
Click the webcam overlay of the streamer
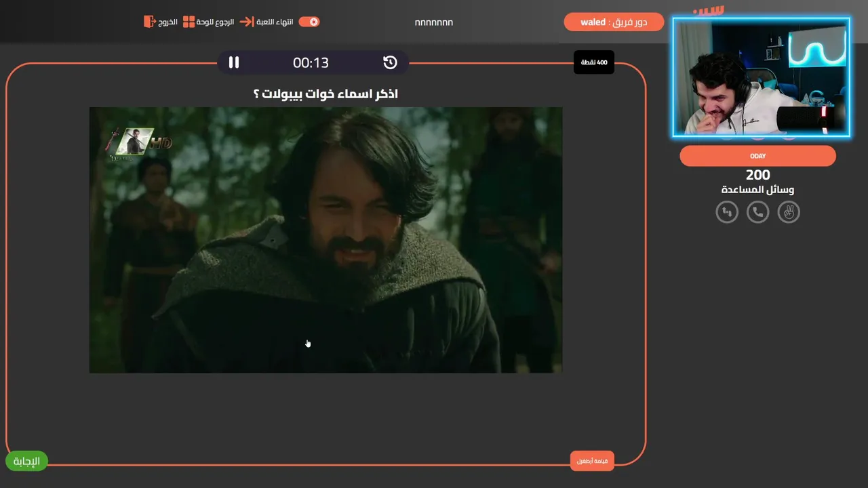point(761,77)
